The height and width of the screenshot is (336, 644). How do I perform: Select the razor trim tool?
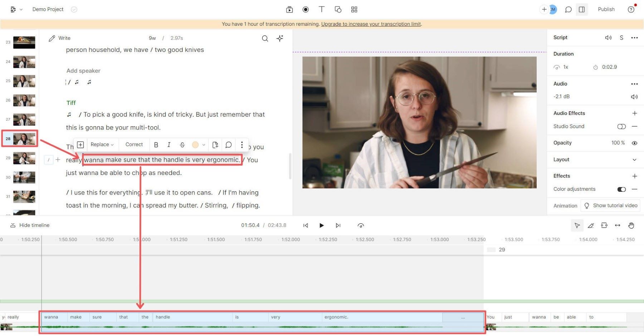point(591,225)
